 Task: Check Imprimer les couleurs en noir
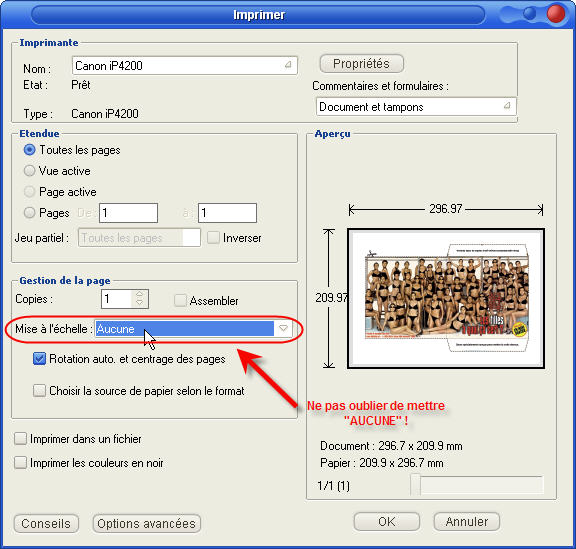pos(20,463)
